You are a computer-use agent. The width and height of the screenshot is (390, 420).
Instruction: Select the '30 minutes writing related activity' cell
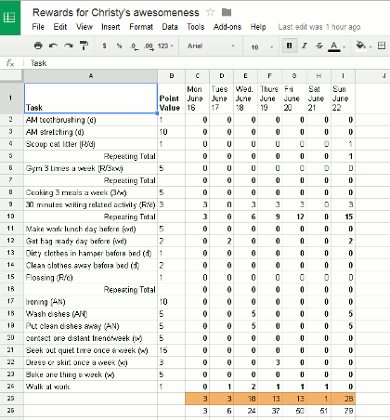pos(90,205)
